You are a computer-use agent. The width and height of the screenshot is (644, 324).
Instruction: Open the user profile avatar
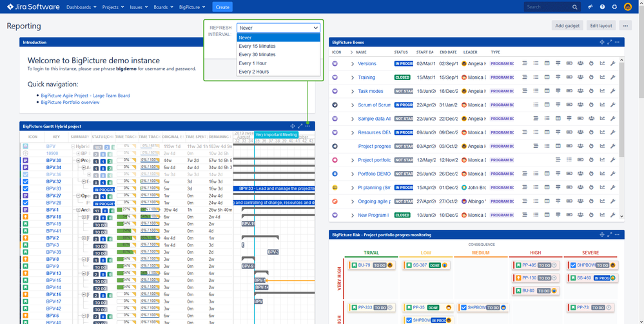pyautogui.click(x=628, y=7)
